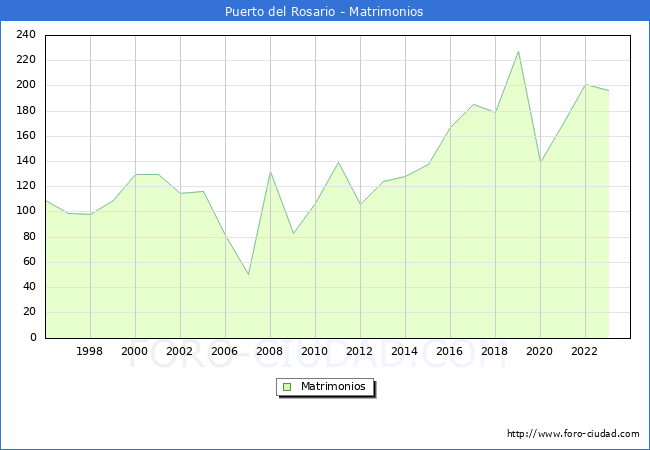Click the x-axis year label 2008

269,351
